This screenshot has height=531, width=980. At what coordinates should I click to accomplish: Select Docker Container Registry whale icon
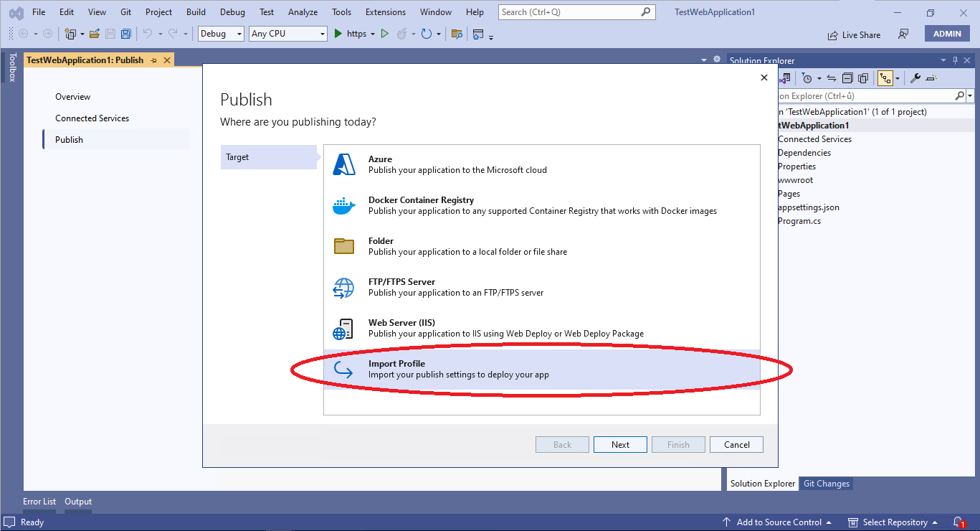click(x=344, y=206)
